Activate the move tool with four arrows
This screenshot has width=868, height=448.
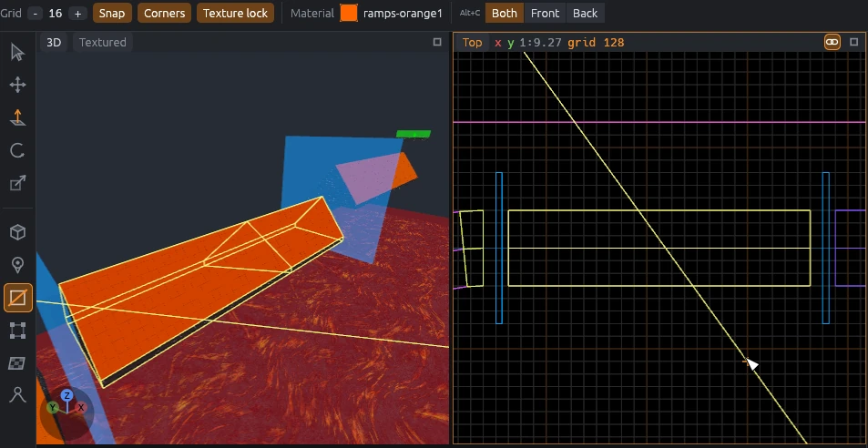click(17, 86)
